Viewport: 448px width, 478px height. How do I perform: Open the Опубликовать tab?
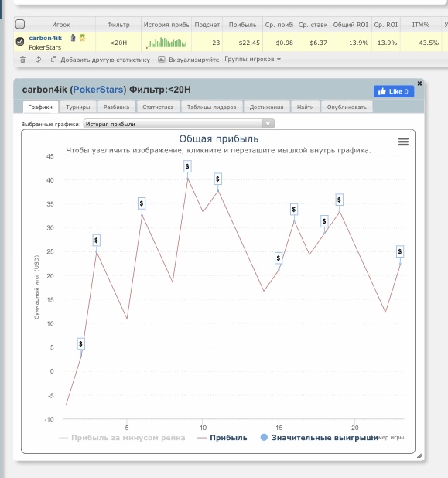[347, 107]
